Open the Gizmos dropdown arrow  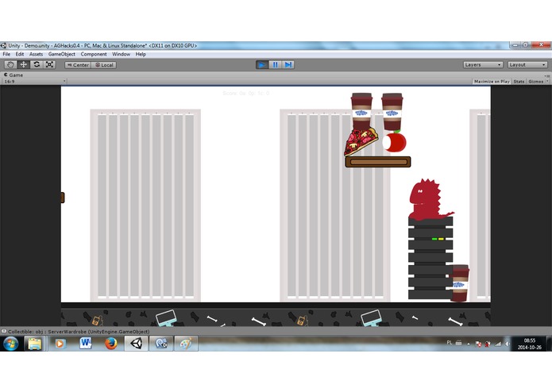click(547, 82)
